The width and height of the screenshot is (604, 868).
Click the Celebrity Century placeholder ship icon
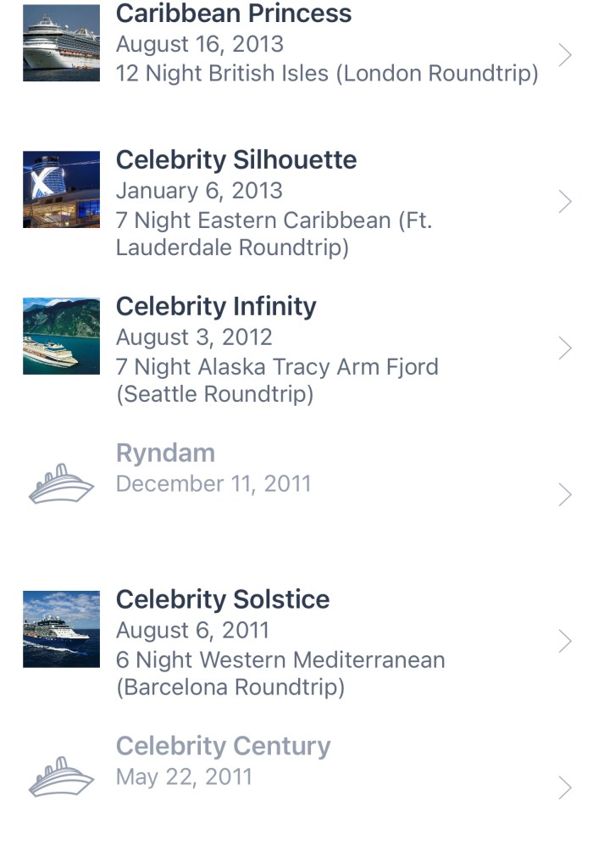coord(61,776)
